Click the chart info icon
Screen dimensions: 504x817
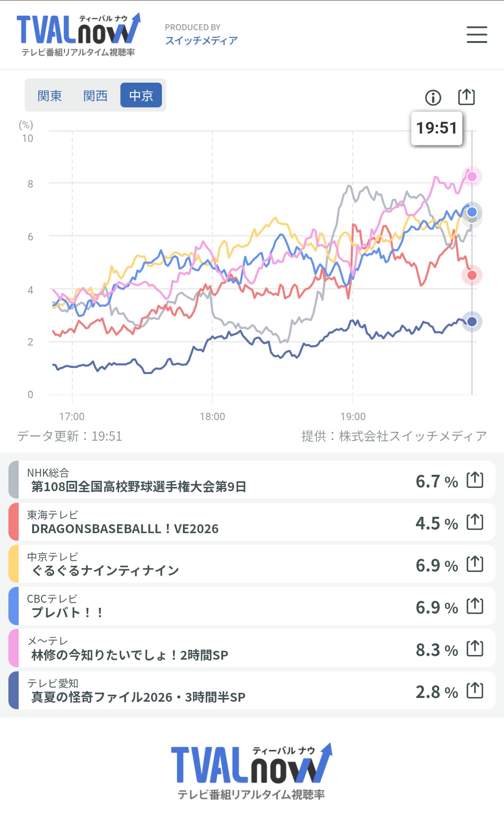pyautogui.click(x=433, y=98)
